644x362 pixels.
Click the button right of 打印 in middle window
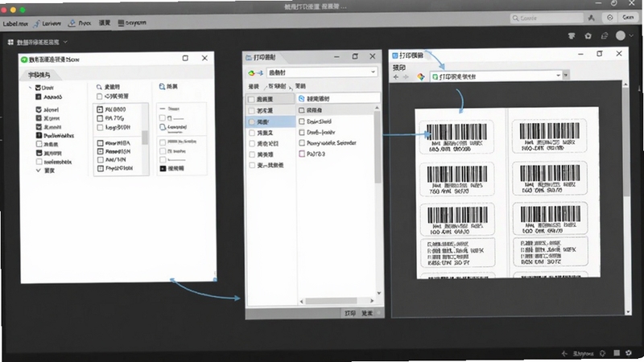coord(367,313)
